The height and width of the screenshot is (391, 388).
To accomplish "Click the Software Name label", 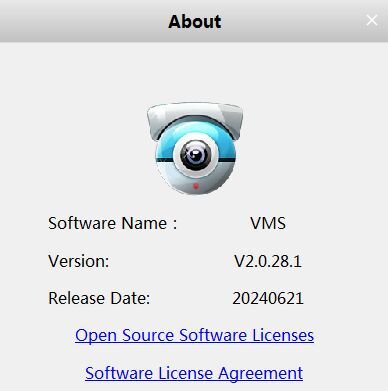I will (x=112, y=223).
